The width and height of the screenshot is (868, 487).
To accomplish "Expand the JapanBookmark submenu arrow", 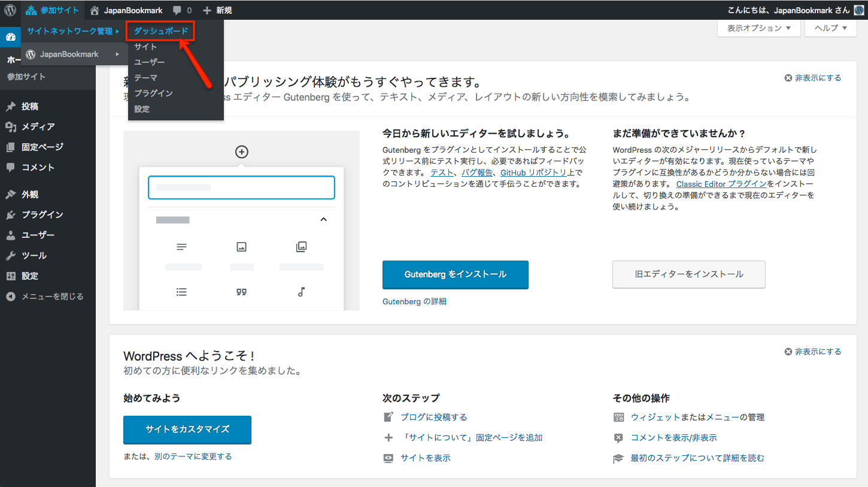I will point(117,55).
